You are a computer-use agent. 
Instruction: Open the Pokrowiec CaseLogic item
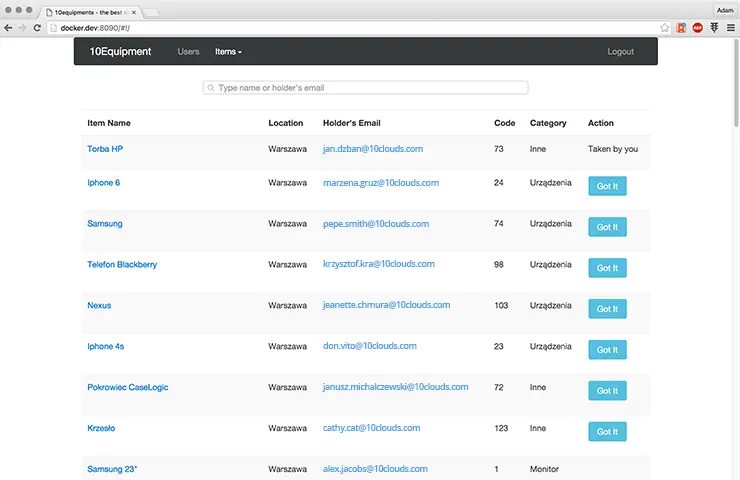[128, 387]
